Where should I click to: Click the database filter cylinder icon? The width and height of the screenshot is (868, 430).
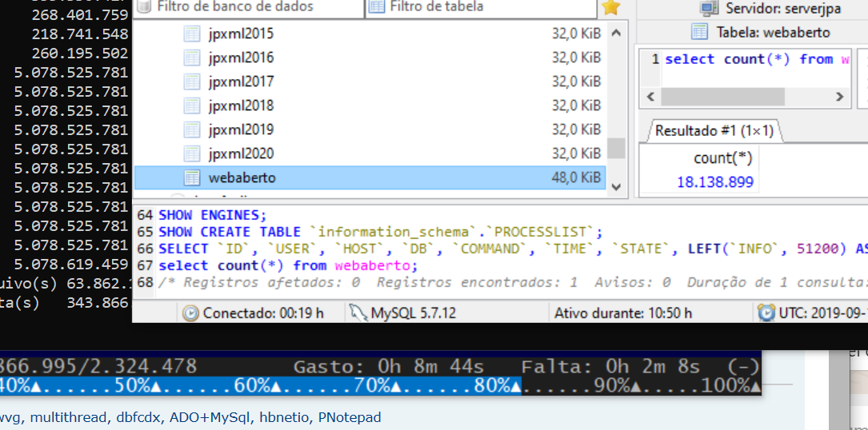click(144, 6)
